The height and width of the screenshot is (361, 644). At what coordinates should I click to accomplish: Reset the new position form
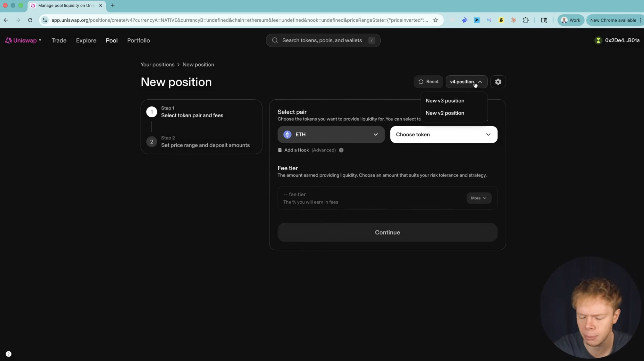click(428, 82)
